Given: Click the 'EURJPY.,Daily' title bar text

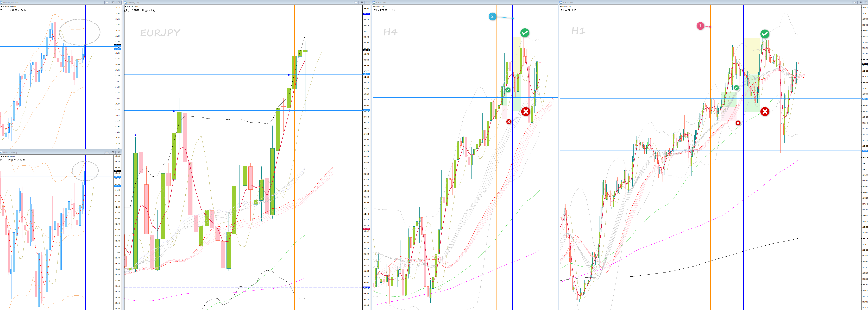Looking at the screenshot, I should click(x=133, y=2).
